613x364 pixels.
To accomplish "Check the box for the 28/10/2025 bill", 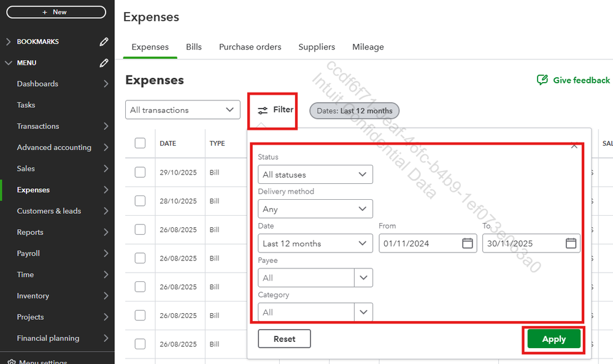I will point(140,200).
